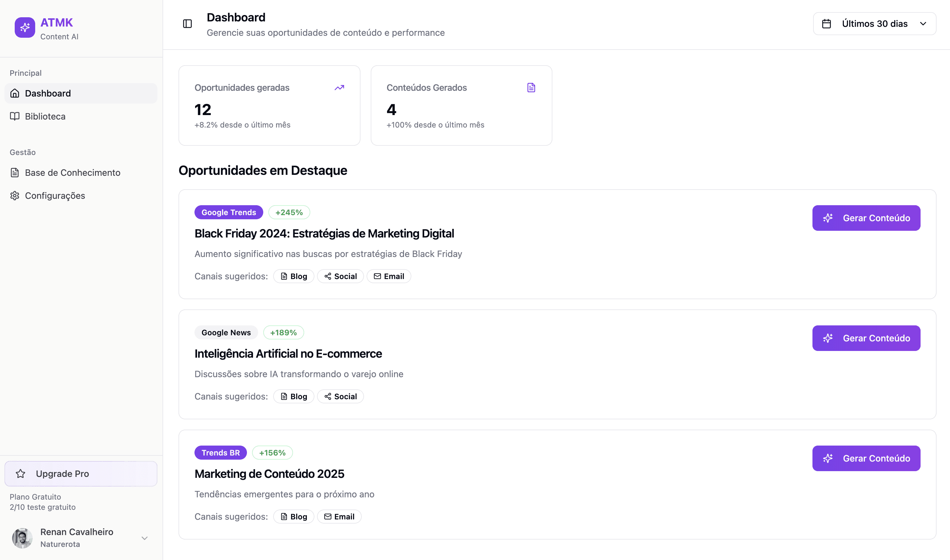Image resolution: width=950 pixels, height=560 pixels.
Task: Click the document icon in Conteúdos Gerados
Action: [531, 88]
